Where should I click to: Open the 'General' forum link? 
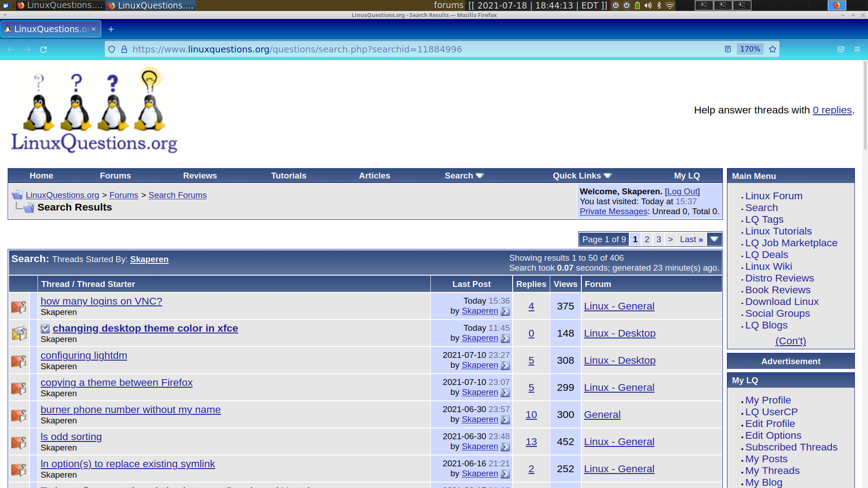tap(602, 415)
